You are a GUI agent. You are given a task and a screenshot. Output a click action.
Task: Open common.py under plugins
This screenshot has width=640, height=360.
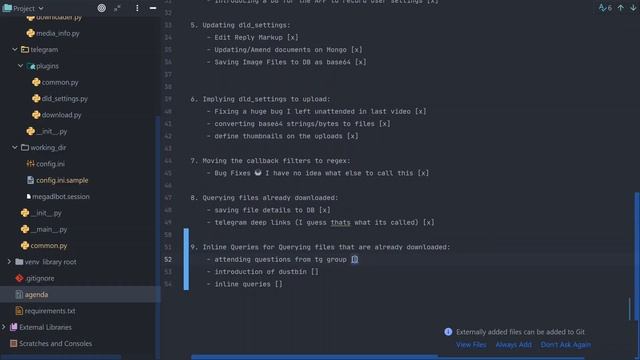click(60, 82)
